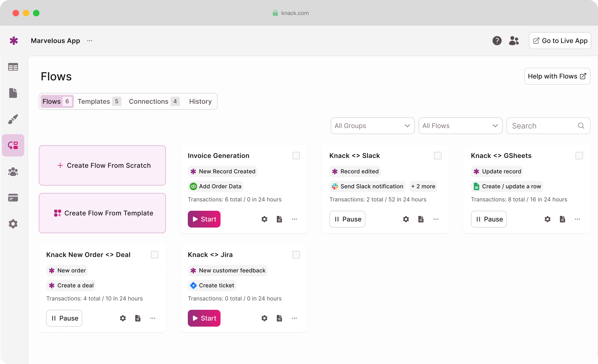Open the data tables sidebar icon
The height and width of the screenshot is (364, 598).
click(13, 67)
